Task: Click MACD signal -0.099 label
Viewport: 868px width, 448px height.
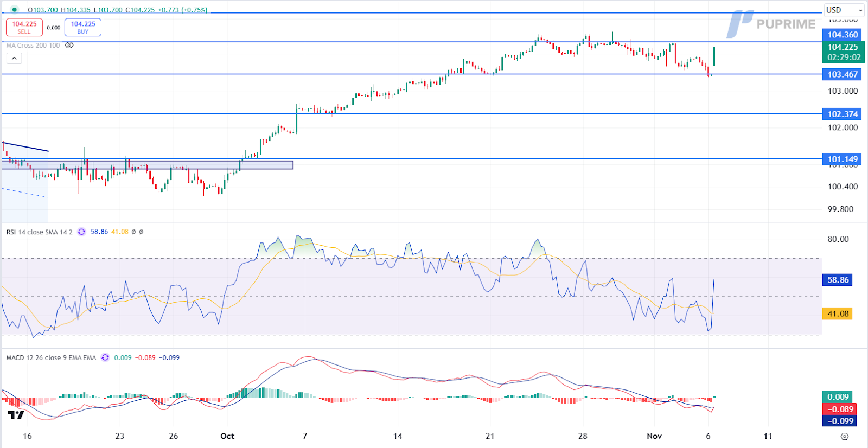Action: point(840,421)
